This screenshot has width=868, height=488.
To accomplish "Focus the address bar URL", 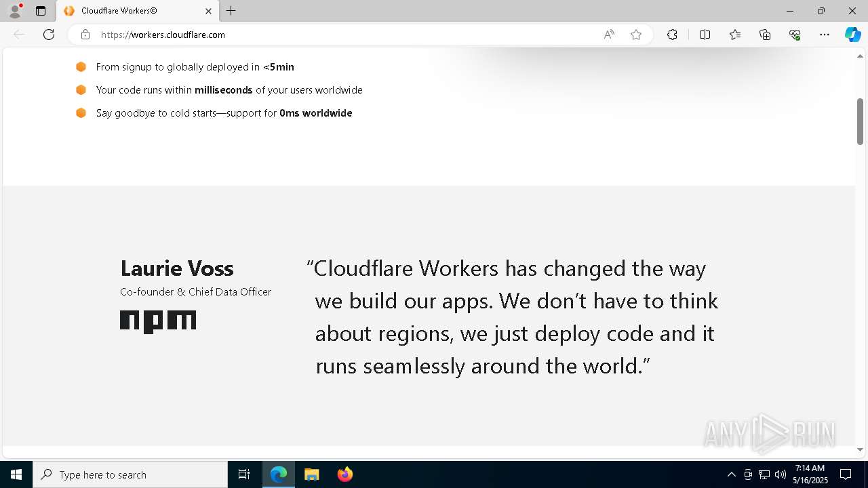I will (163, 35).
